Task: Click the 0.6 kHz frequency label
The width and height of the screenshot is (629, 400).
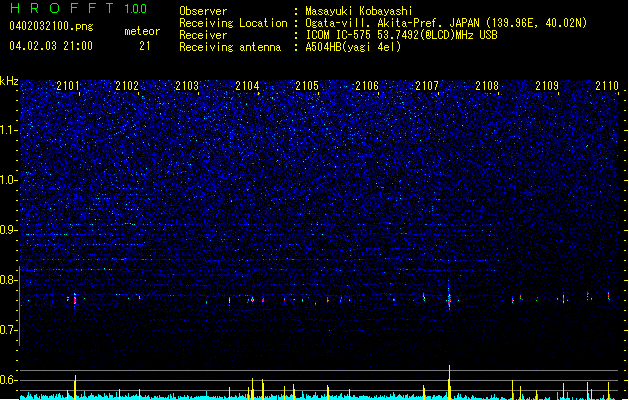Action: pos(8,380)
